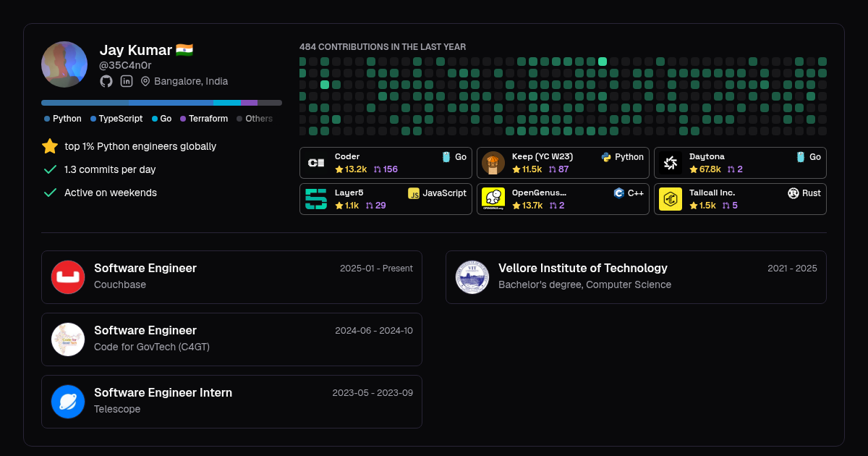868x456 pixels.
Task: Click the Others legend label
Action: [259, 119]
